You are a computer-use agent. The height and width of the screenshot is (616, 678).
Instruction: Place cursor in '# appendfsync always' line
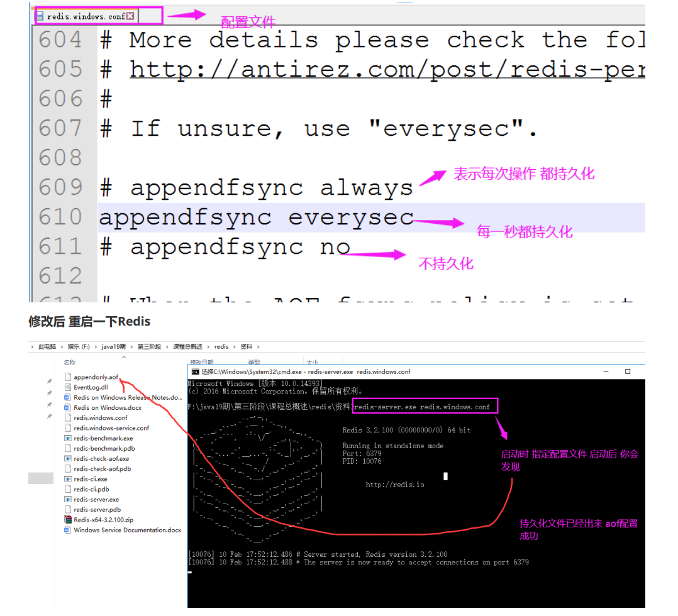pyautogui.click(x=257, y=188)
